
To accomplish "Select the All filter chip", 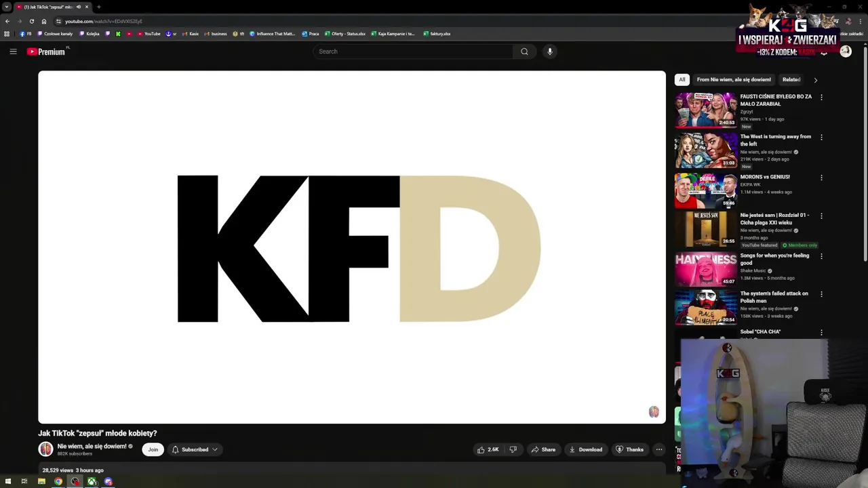I will (x=682, y=80).
